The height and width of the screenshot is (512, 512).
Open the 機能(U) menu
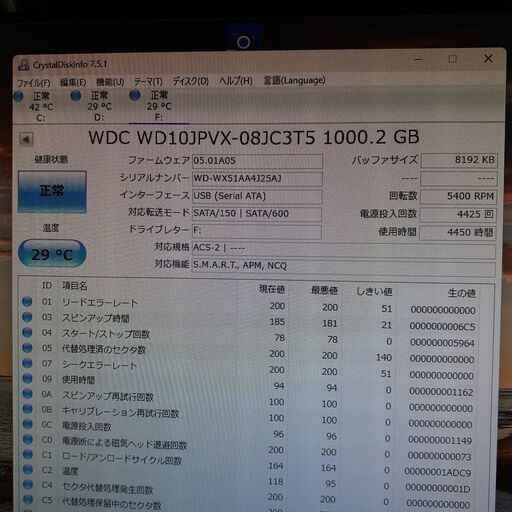(110, 82)
